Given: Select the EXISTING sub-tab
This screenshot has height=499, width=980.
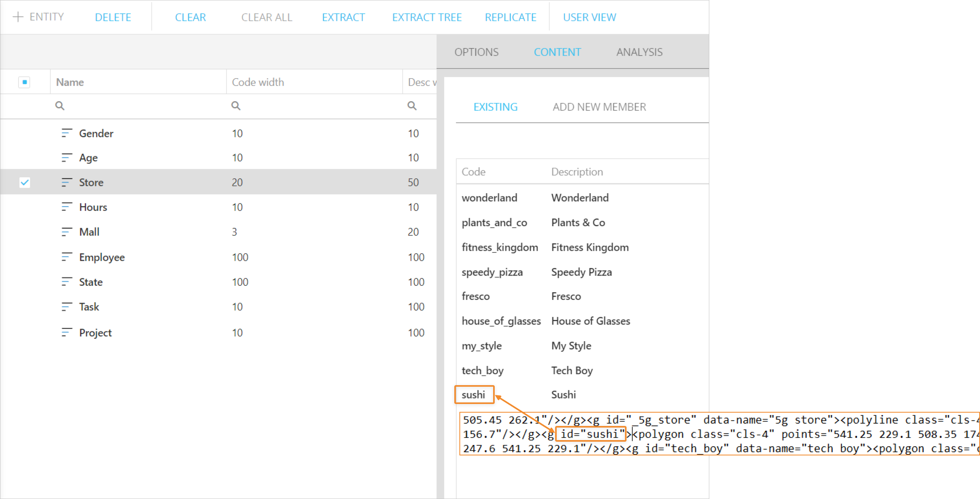Looking at the screenshot, I should pos(495,107).
